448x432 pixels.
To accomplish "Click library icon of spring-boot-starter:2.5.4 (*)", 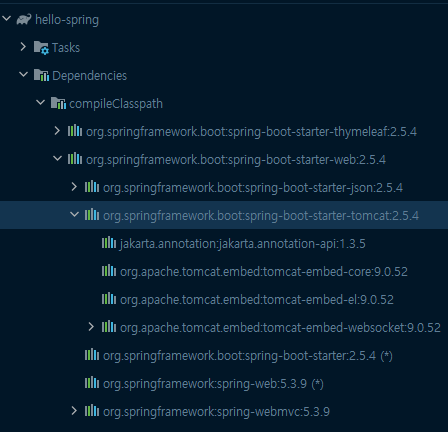I will pos(92,355).
